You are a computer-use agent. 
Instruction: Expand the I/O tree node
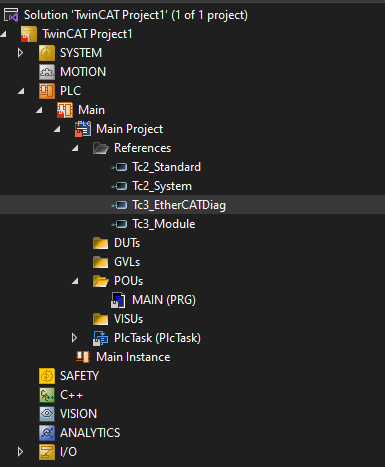point(20,452)
